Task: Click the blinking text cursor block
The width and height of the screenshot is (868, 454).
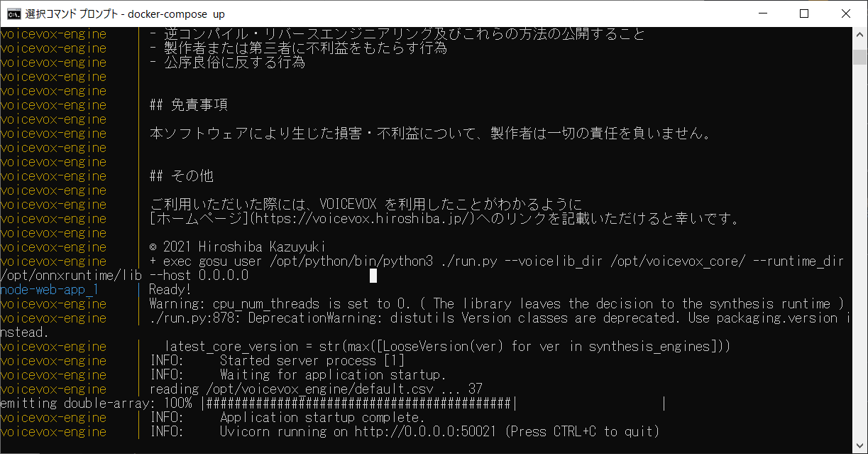Action: pos(373,275)
